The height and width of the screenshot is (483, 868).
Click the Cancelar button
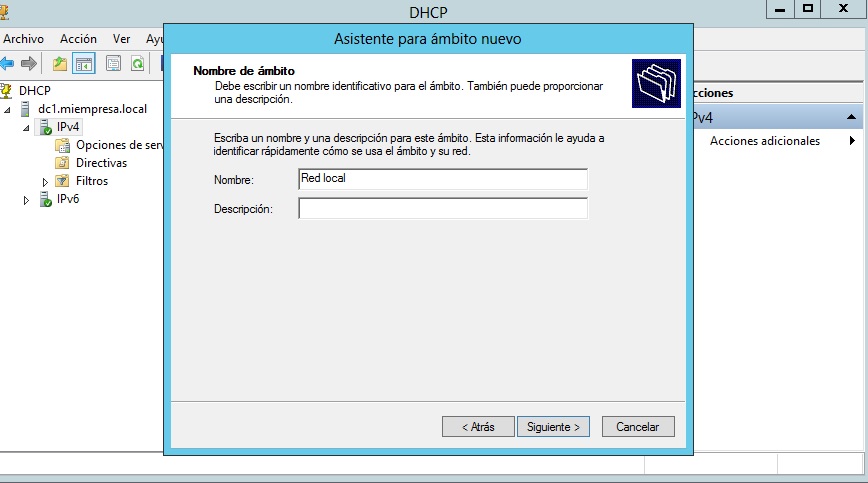pyautogui.click(x=637, y=427)
